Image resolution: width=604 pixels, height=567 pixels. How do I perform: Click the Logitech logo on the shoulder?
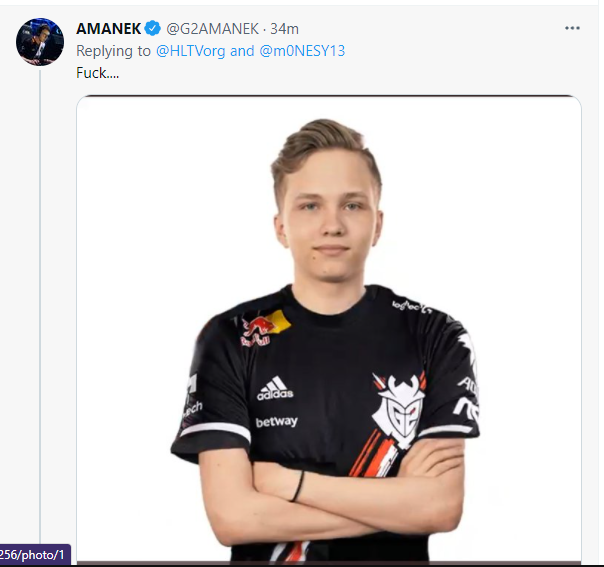click(x=411, y=307)
